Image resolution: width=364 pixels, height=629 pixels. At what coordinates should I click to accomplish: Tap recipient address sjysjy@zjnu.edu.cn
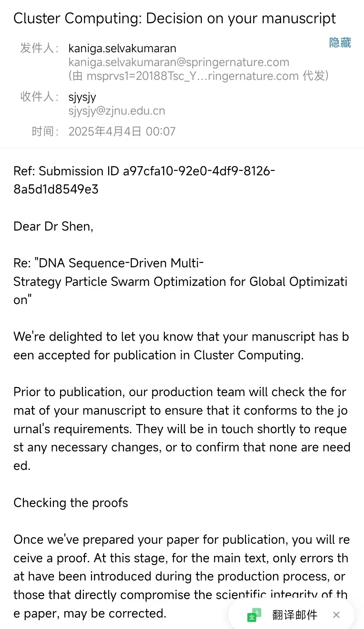pyautogui.click(x=117, y=111)
